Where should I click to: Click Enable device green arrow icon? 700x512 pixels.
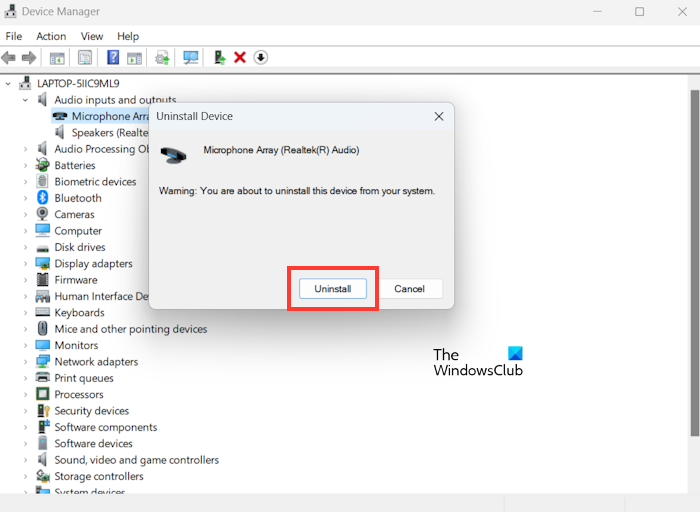[x=220, y=58]
